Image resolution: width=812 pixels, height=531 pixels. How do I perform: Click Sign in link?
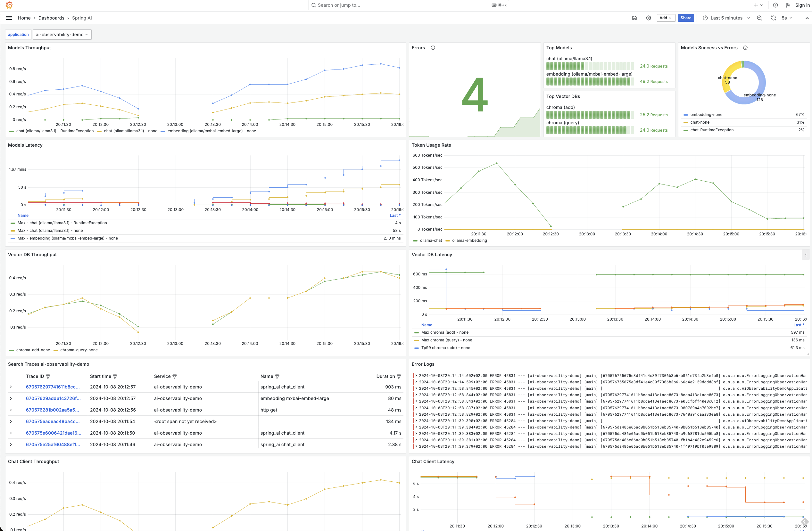[x=802, y=5]
